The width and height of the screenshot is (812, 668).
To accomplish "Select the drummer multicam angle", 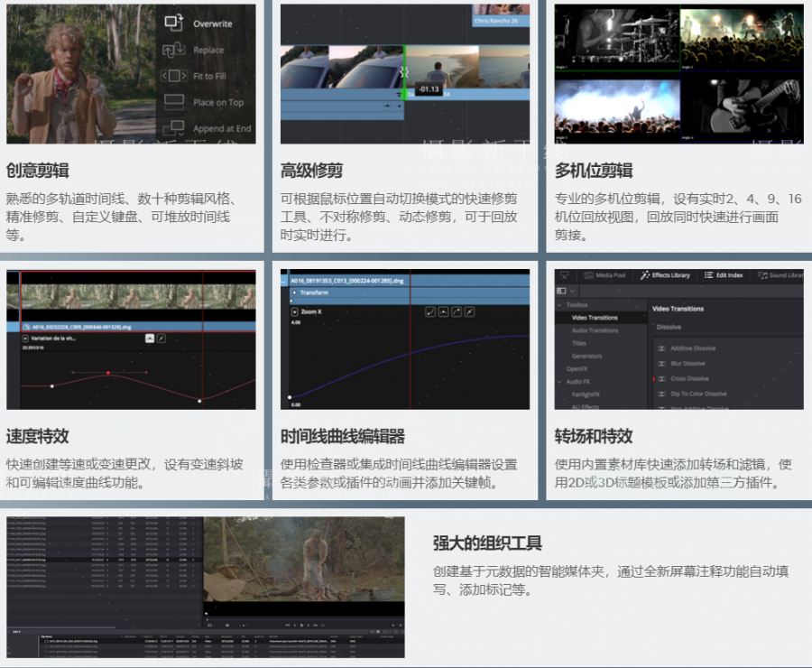I will coord(617,37).
